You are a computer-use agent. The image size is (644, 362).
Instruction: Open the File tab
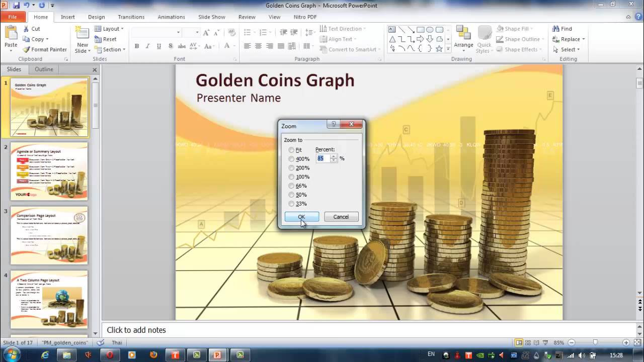pyautogui.click(x=13, y=17)
